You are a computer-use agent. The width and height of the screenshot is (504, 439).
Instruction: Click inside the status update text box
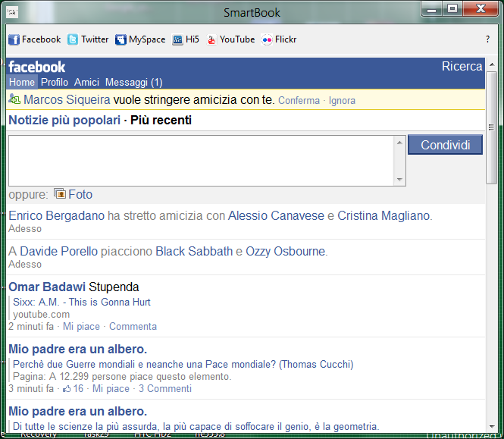[201, 160]
